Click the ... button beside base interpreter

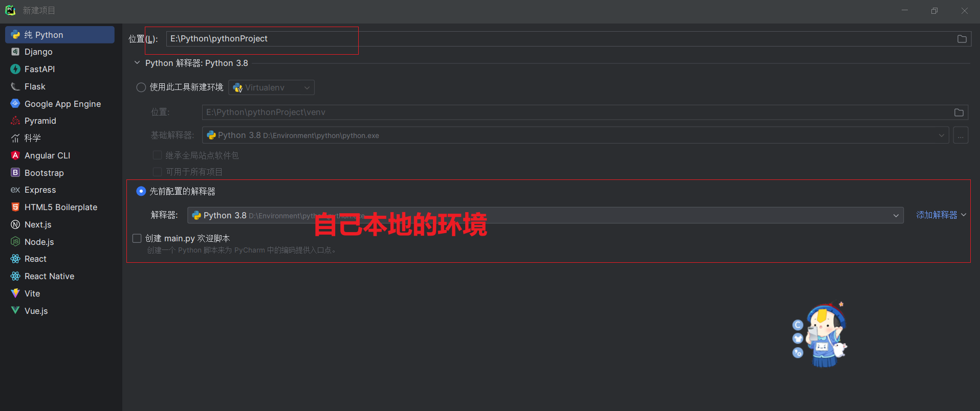961,135
